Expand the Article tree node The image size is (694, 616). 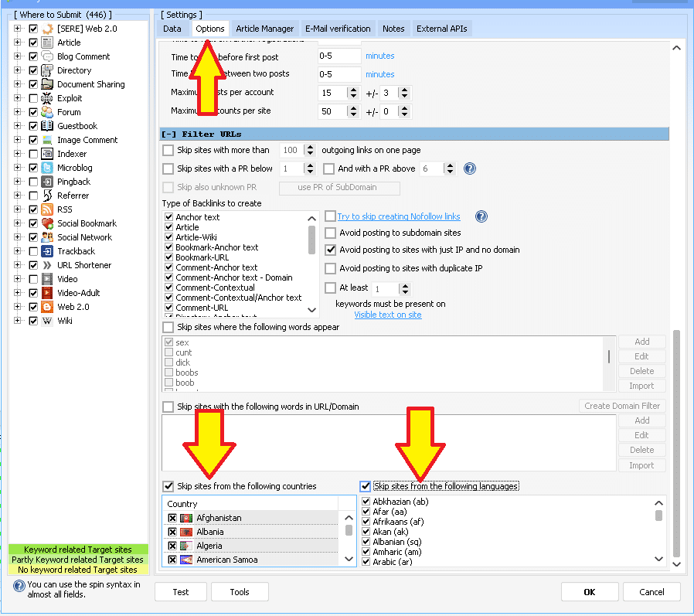tap(17, 43)
